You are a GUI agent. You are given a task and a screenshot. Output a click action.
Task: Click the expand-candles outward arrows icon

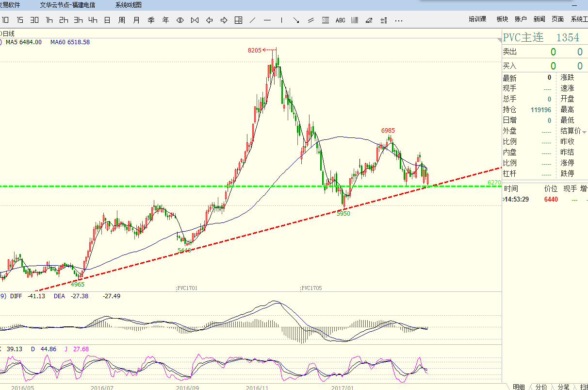[x=180, y=20]
